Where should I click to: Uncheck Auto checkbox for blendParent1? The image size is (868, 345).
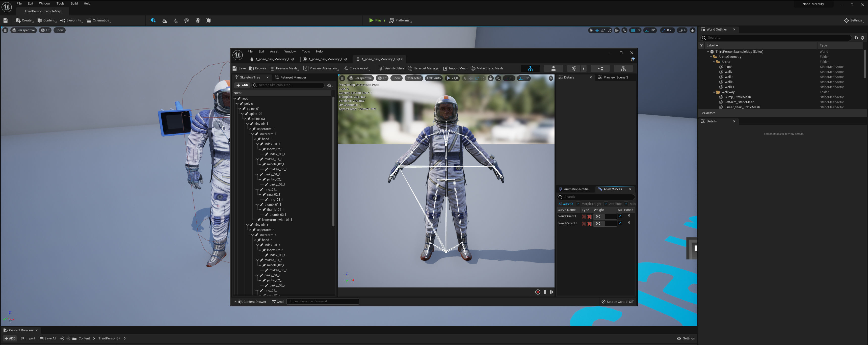pyautogui.click(x=620, y=223)
